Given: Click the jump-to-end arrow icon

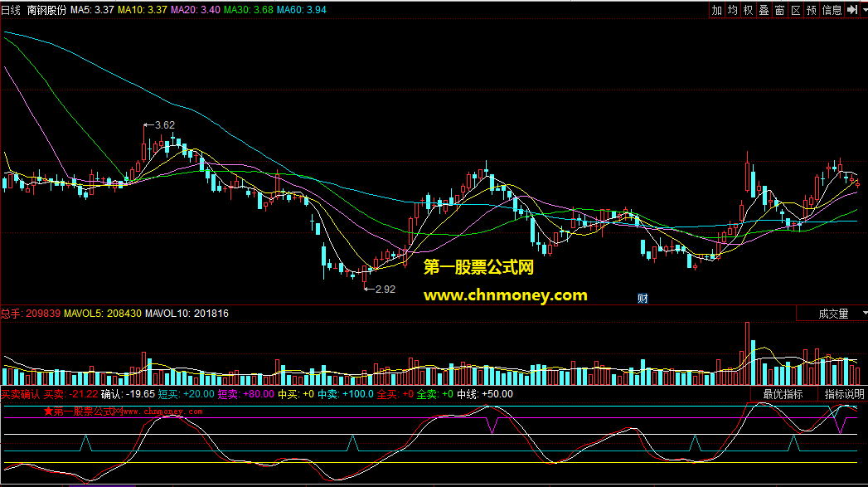Looking at the screenshot, I should (x=852, y=10).
